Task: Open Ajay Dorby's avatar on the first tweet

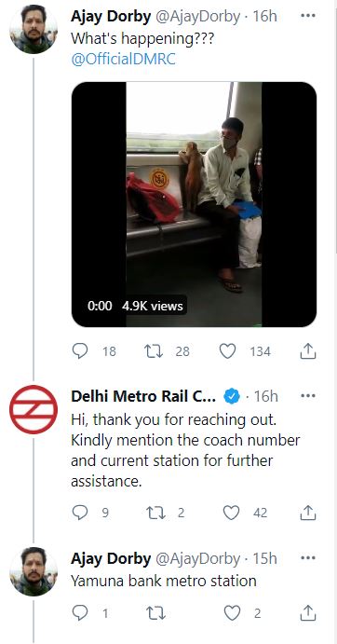Action: pyautogui.click(x=34, y=30)
